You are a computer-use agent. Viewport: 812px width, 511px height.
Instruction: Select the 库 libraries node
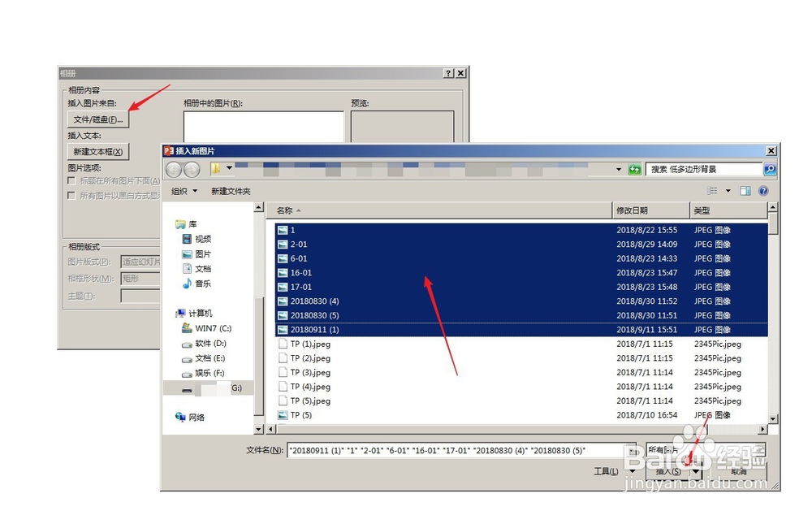coord(187,224)
